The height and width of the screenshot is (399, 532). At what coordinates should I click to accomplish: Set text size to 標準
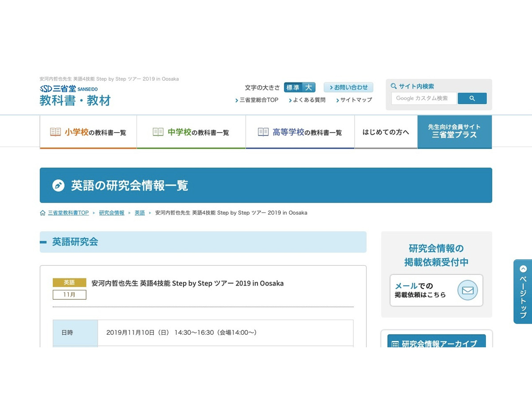tap(293, 87)
